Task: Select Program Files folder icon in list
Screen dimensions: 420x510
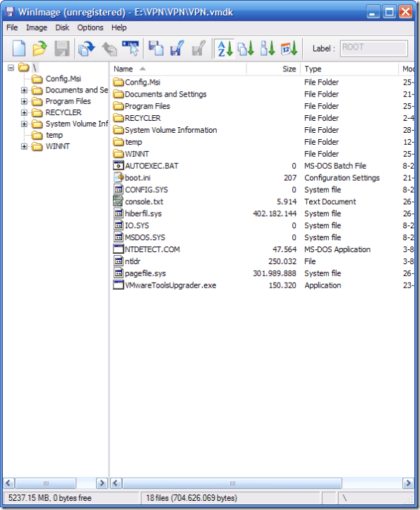Action: click(119, 106)
